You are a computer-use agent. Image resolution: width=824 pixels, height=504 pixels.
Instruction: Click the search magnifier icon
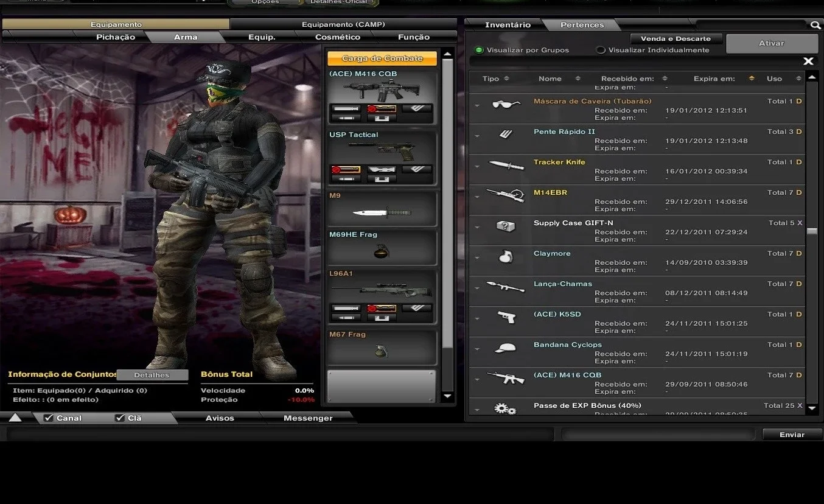click(815, 25)
